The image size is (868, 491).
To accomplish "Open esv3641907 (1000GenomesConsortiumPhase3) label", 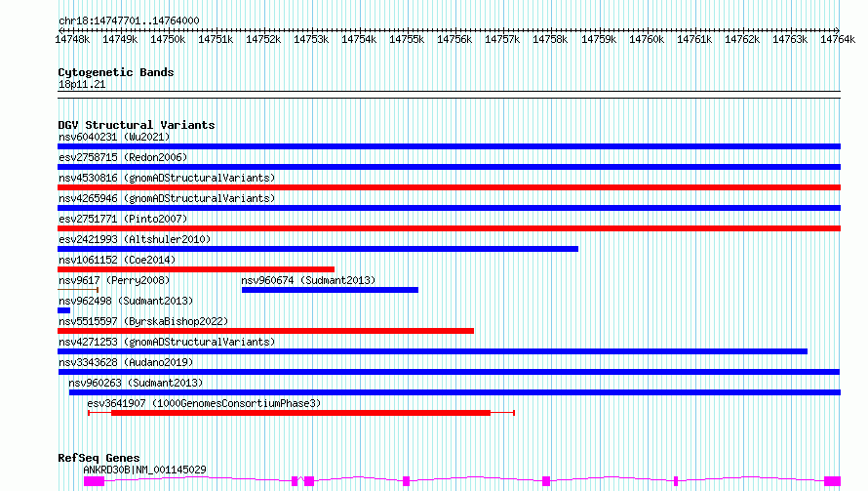I will pyautogui.click(x=204, y=403).
